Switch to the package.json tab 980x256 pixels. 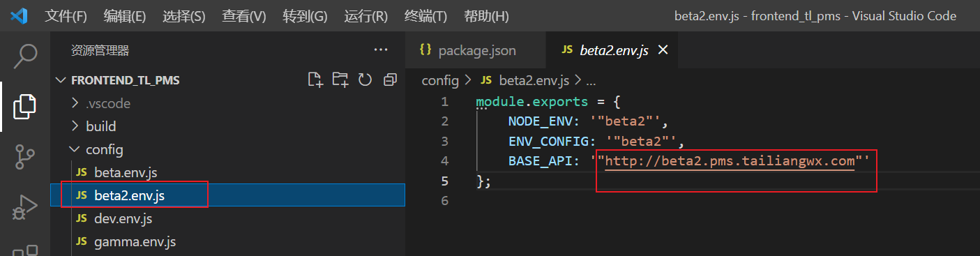[475, 50]
